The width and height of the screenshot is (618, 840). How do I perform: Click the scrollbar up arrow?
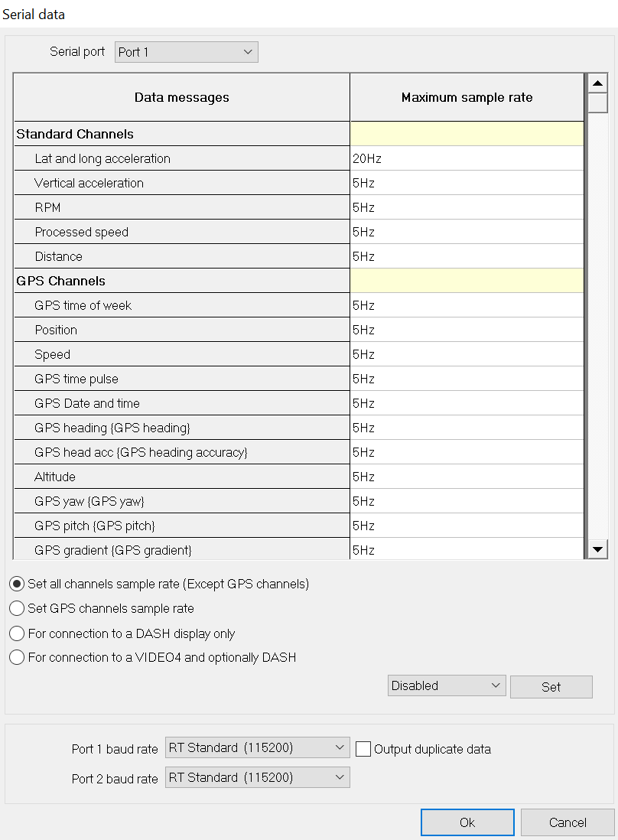point(597,83)
